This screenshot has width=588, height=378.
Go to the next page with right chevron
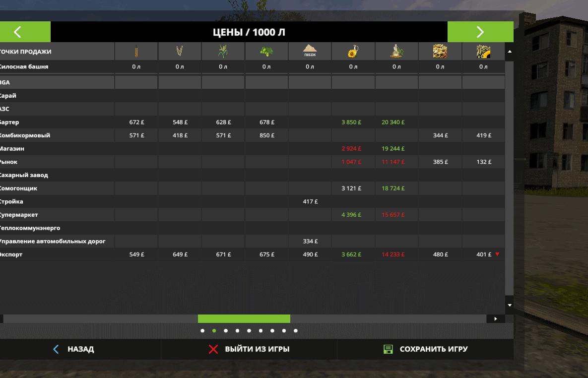[x=480, y=32]
